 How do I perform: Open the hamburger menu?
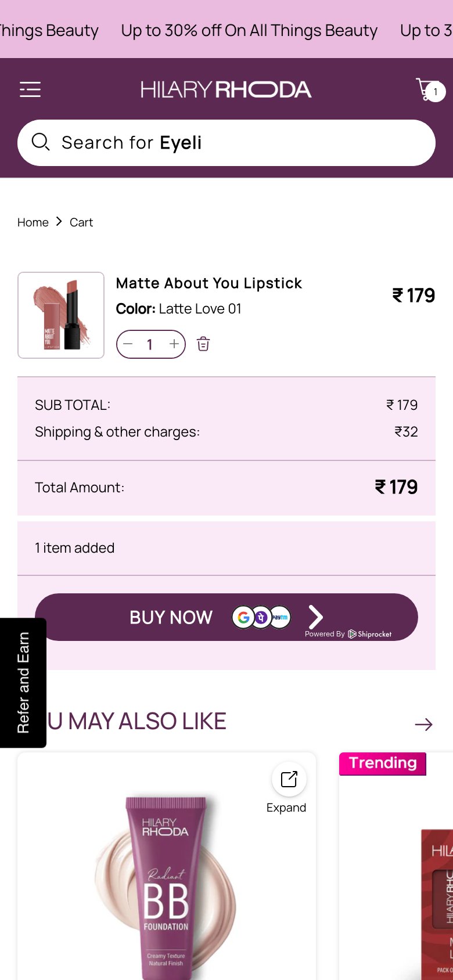coord(30,89)
